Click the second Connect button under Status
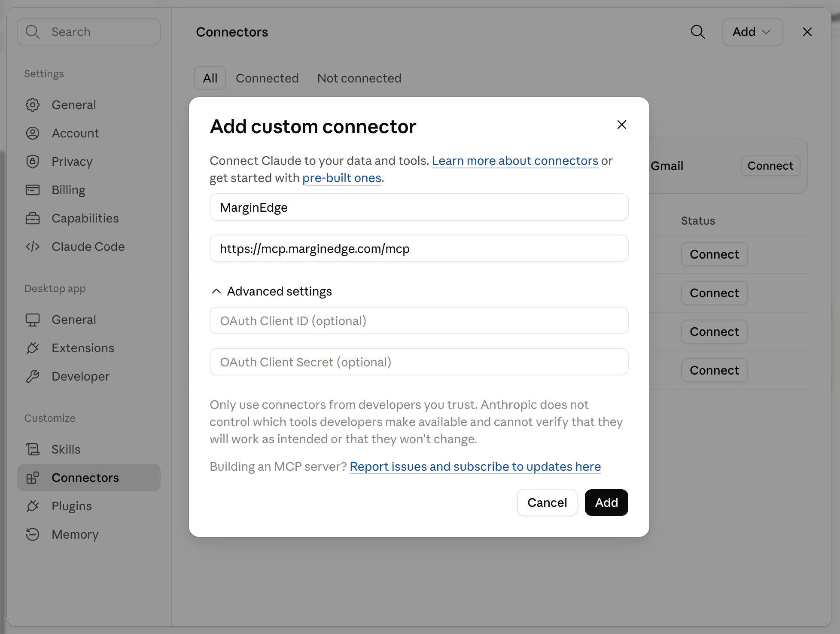Viewport: 840px width, 634px height. [x=715, y=293]
